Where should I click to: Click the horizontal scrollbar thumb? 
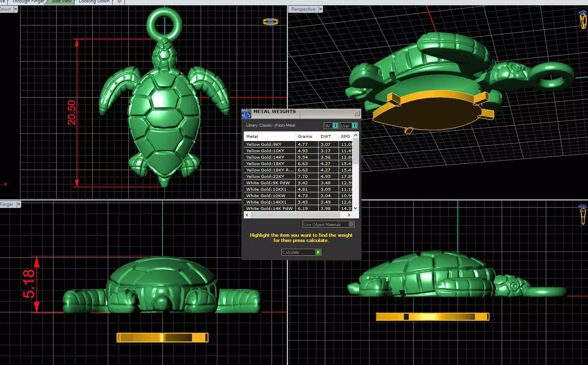click(295, 215)
